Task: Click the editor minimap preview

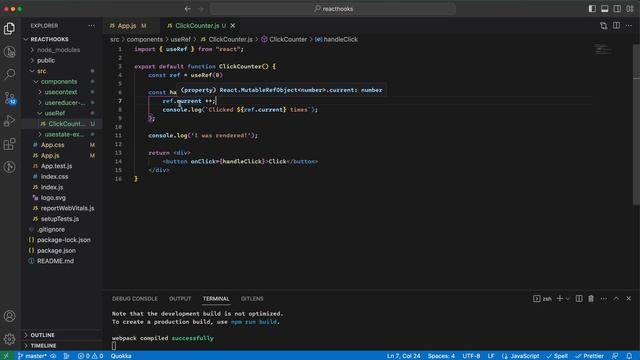Action: (x=603, y=49)
